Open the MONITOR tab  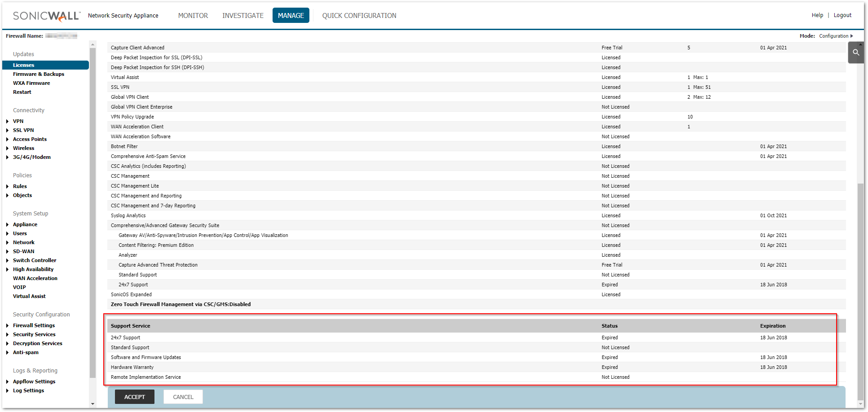193,16
